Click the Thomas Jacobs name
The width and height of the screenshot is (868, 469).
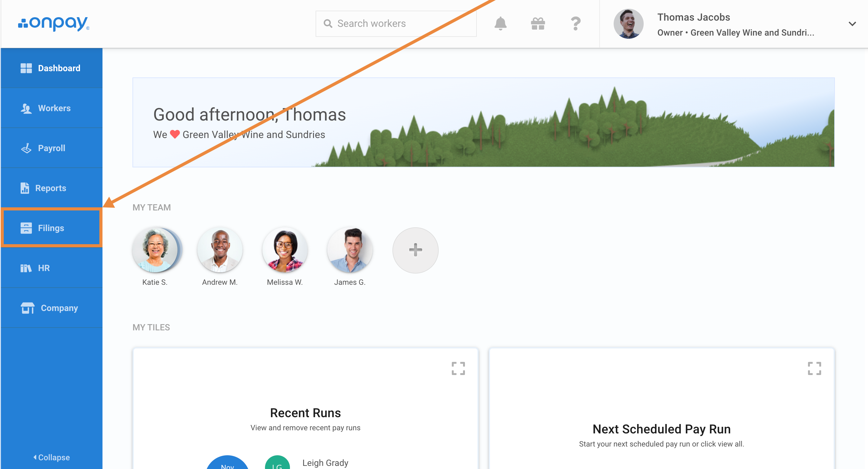click(x=693, y=17)
